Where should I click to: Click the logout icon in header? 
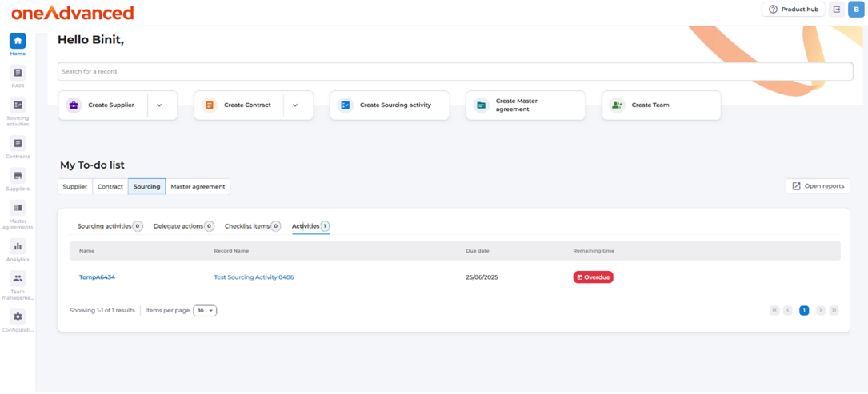(x=837, y=10)
